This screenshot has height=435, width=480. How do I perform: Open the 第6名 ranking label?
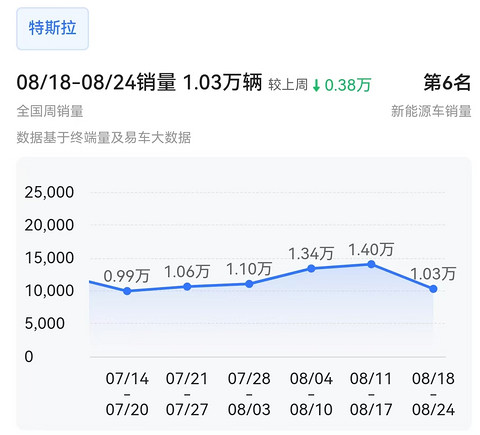click(x=447, y=83)
